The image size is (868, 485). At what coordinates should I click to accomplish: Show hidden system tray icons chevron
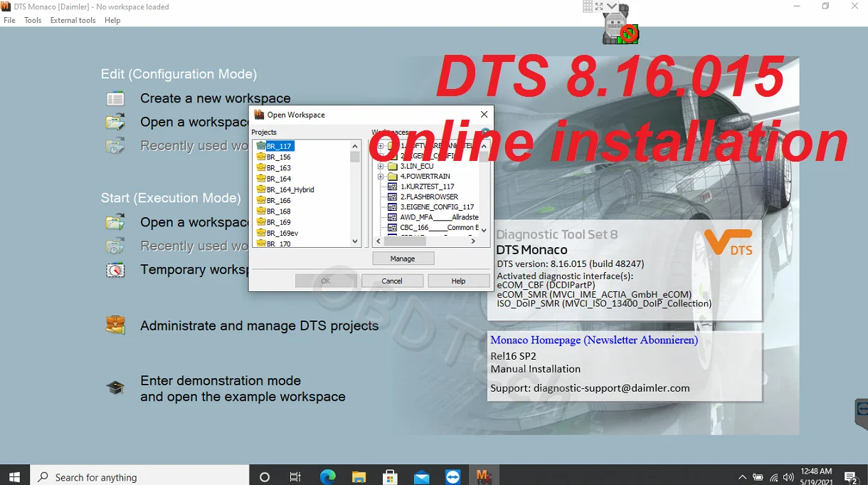(742, 477)
